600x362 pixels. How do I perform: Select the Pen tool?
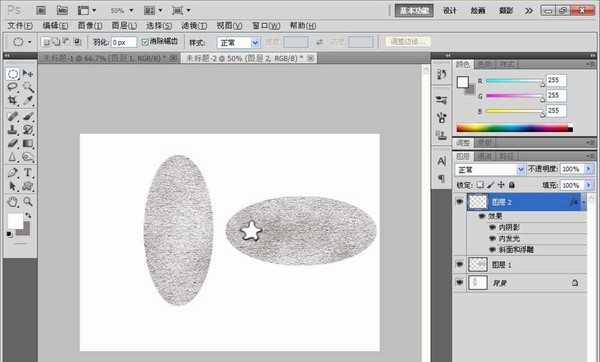[13, 172]
